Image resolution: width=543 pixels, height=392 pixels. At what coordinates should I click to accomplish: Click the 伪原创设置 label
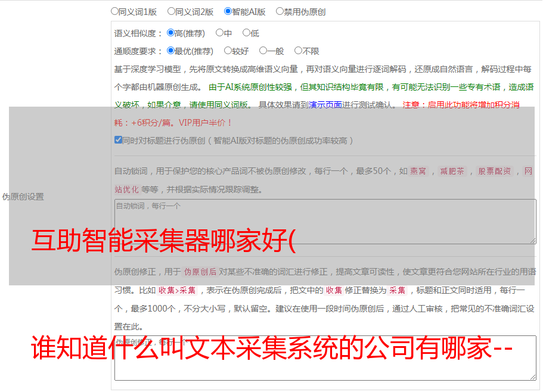click(23, 197)
